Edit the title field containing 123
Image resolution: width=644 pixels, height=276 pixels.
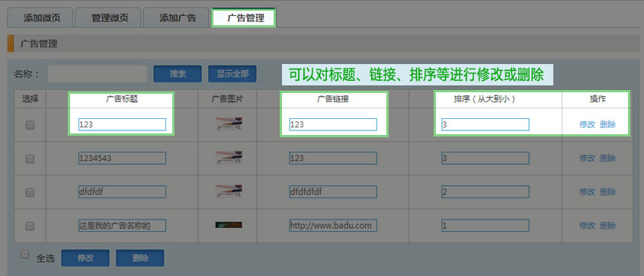122,124
